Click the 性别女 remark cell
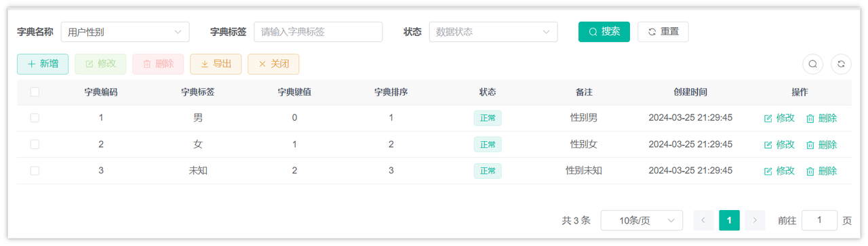 pos(584,144)
